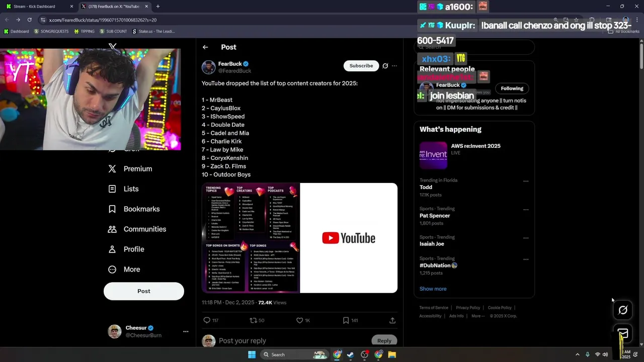Open the Privacy Policy link

pos(468,308)
